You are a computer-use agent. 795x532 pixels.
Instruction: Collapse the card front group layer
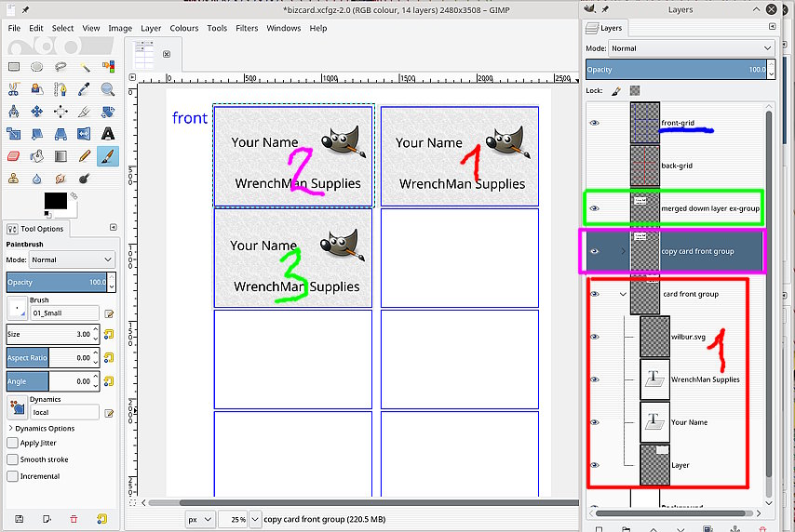[x=622, y=294]
